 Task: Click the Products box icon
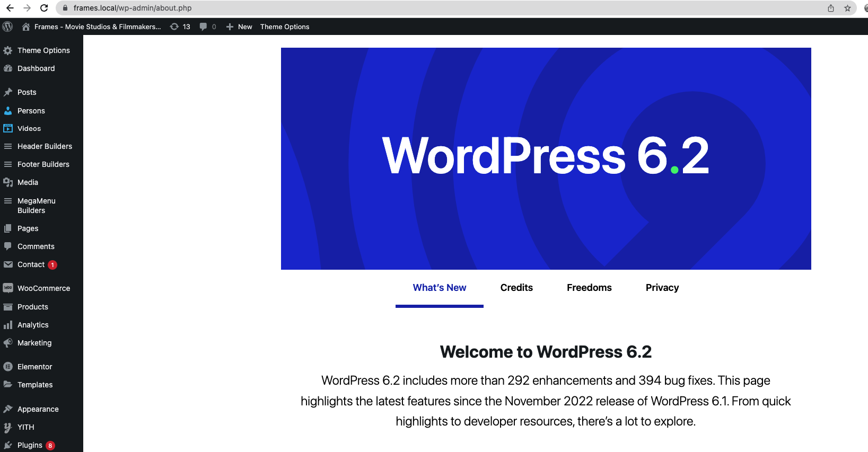click(8, 307)
